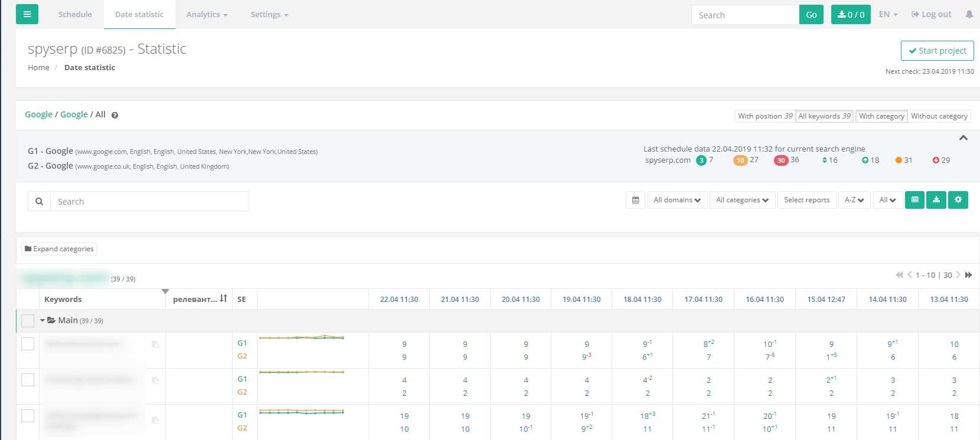Viewport: 980px width, 440px height.
Task: Click the SE column header
Action: pyautogui.click(x=241, y=299)
